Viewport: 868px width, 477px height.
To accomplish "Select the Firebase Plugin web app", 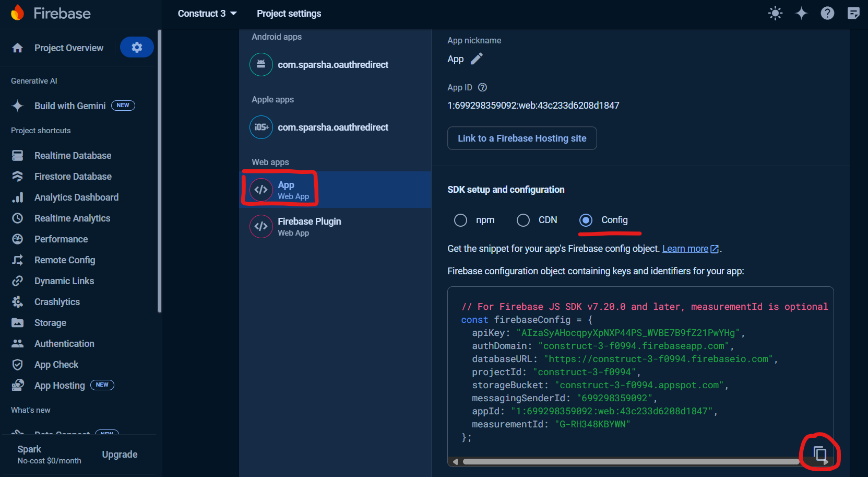I will (x=309, y=226).
